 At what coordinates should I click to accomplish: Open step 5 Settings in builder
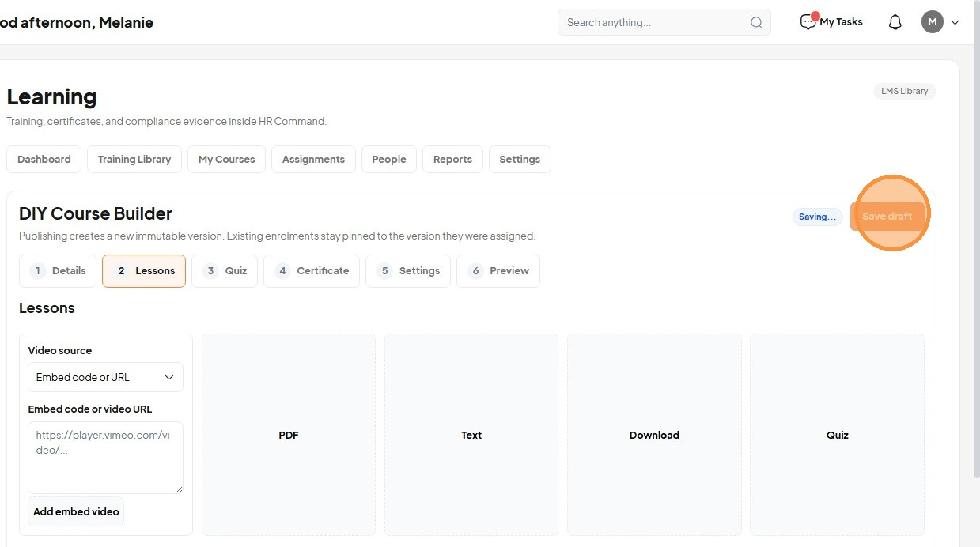(408, 270)
